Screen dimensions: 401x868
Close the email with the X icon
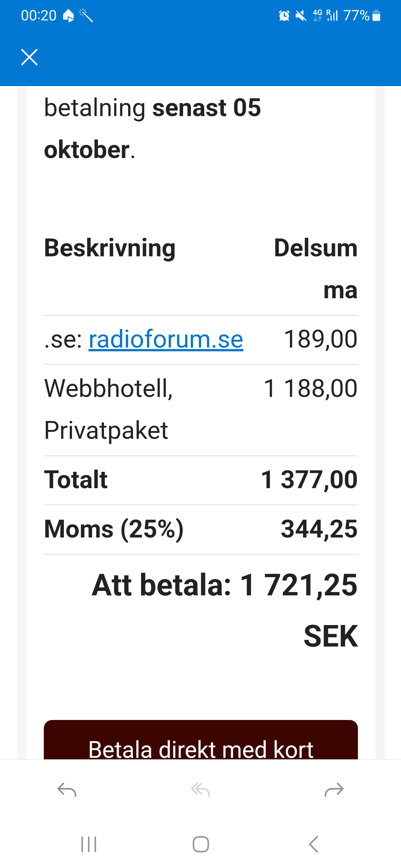tap(29, 57)
